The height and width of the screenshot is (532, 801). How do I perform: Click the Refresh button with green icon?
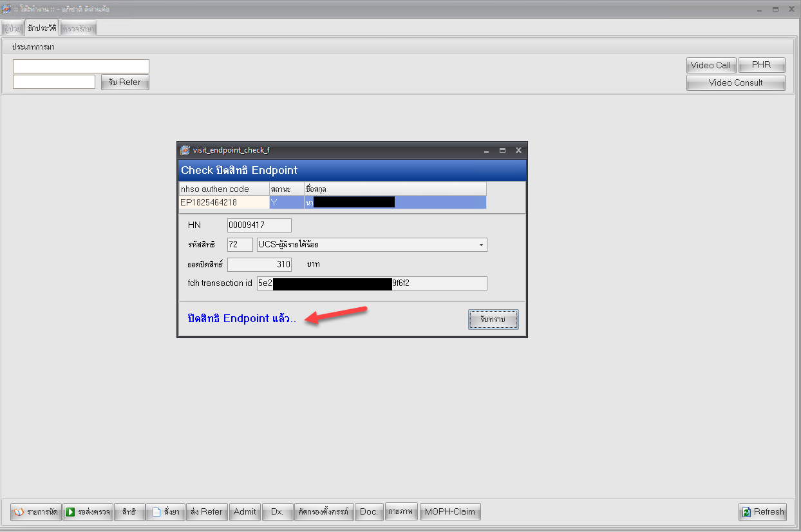762,512
